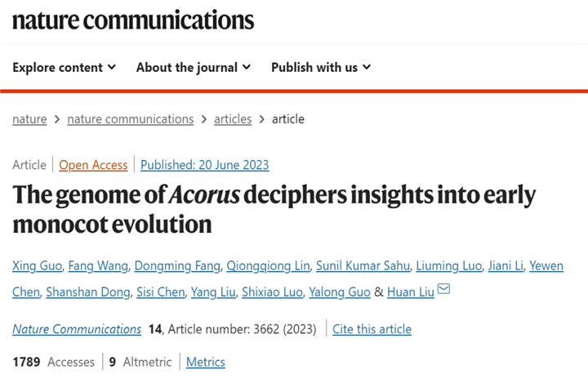Open author Xing Guo's profile
This screenshot has width=588, height=392.
37,266
